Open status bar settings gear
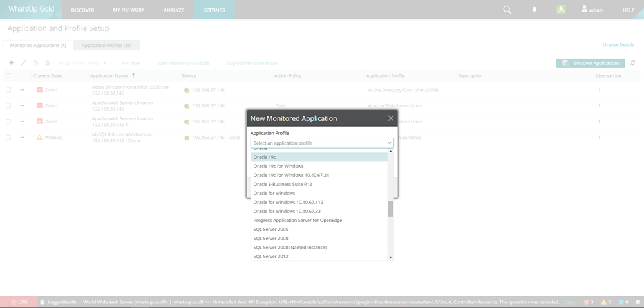Screen dimensions: 644x308 click(x=638, y=302)
